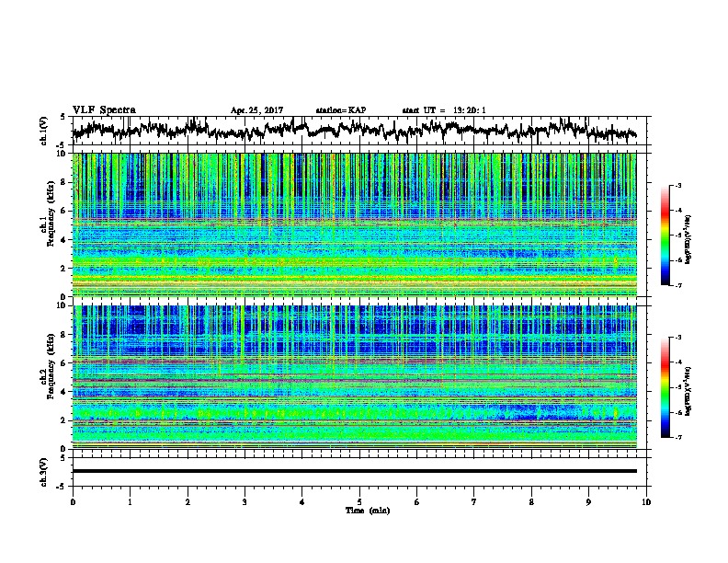Click the "-7" label on ch.2 colorbar

678,438
